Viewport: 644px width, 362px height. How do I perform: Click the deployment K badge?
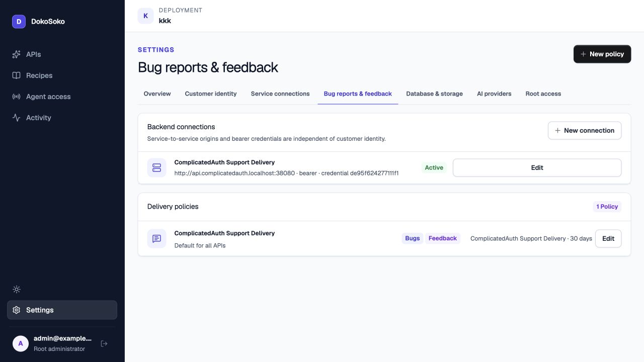tap(146, 16)
